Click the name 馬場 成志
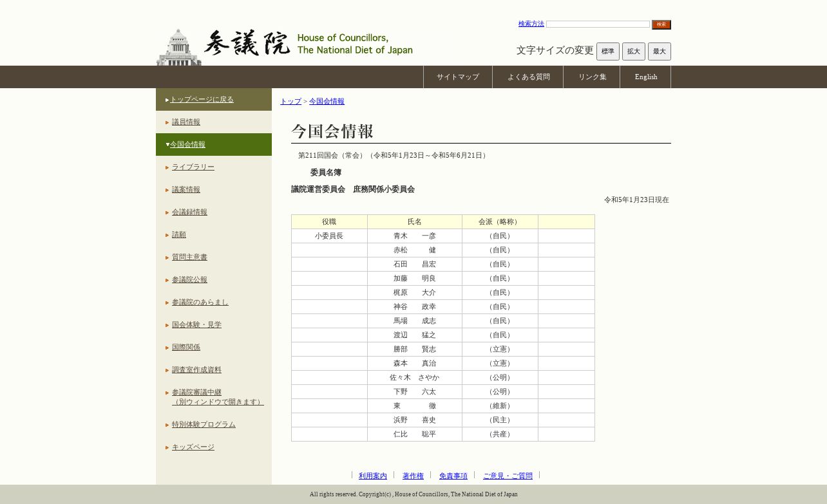This screenshot has height=504, width=827. (415, 321)
